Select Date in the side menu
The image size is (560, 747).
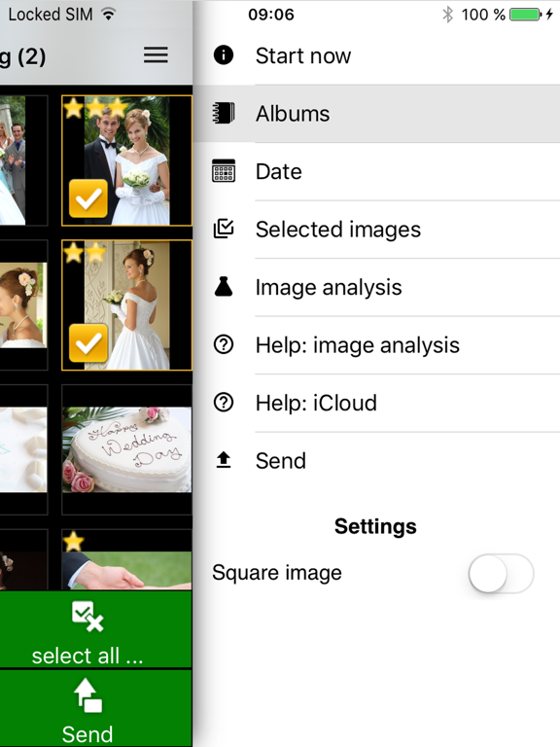pyautogui.click(x=376, y=171)
